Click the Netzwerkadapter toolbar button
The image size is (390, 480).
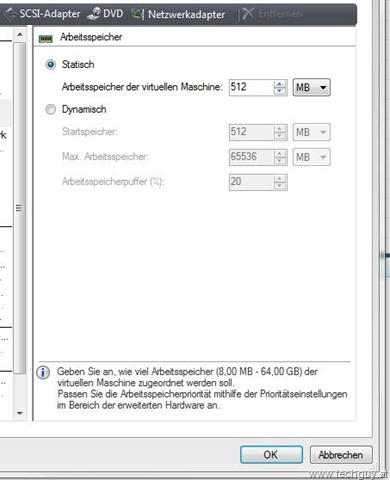point(178,14)
